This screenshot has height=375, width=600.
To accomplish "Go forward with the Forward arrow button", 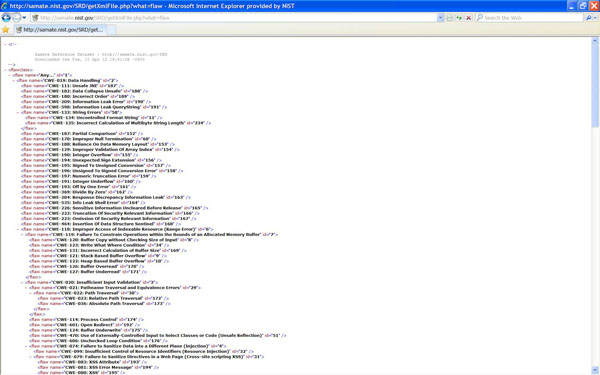I will tap(16, 18).
